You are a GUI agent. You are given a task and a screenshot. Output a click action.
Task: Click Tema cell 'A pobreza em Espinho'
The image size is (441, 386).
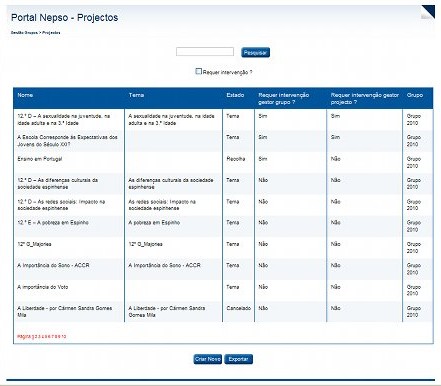pos(154,223)
